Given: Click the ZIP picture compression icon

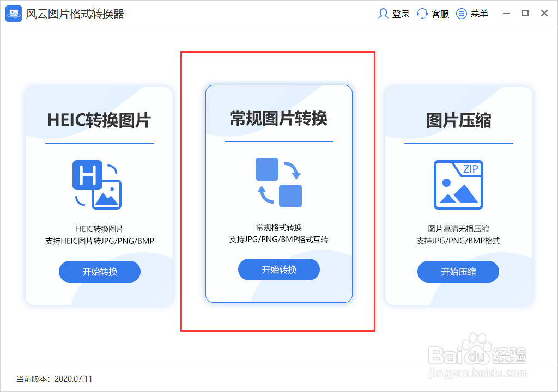Looking at the screenshot, I should 458,184.
